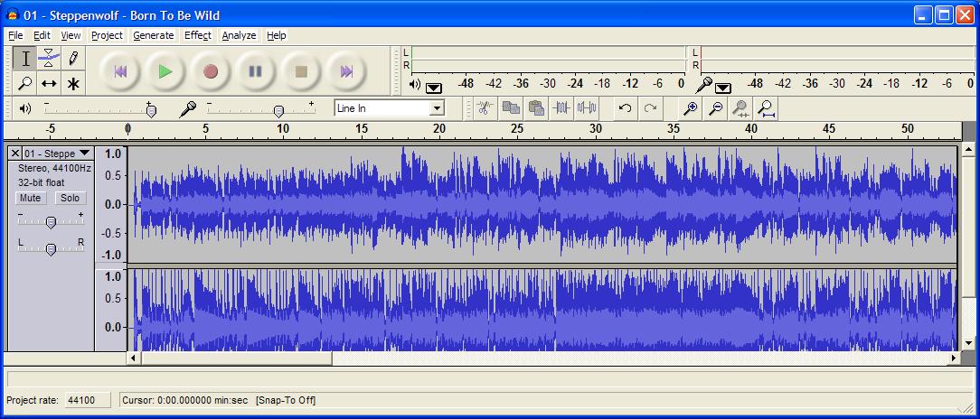Select the Selection (I-beam) tool
980x419 pixels.
[25, 59]
